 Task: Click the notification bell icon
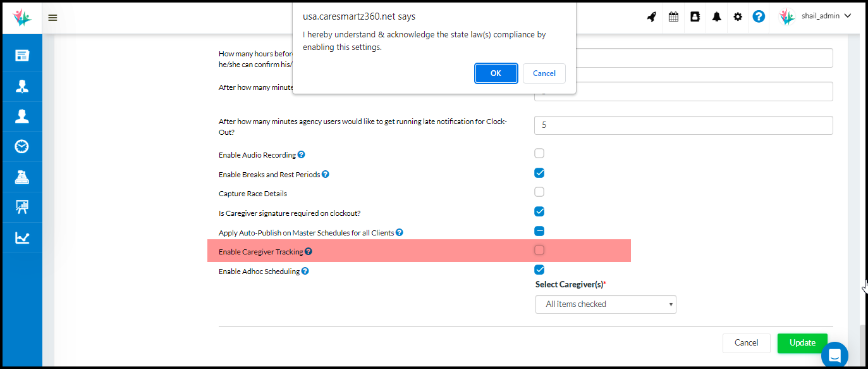[716, 17]
